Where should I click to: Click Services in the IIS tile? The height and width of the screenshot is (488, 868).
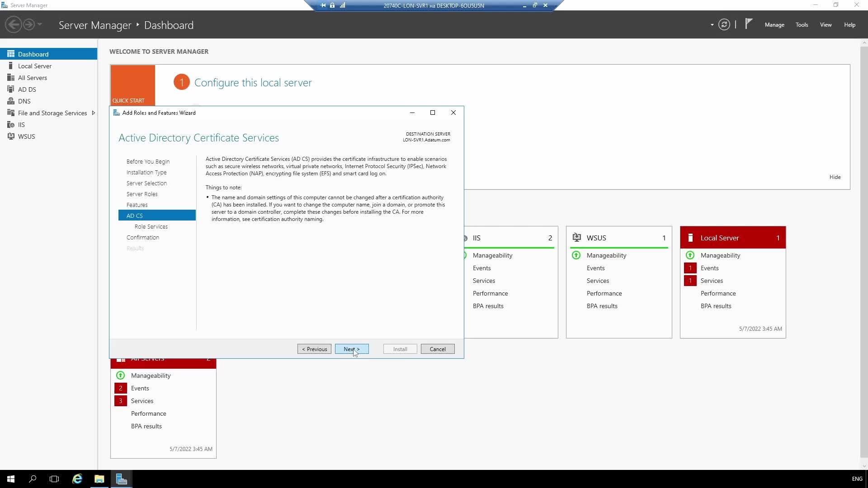tap(484, 281)
